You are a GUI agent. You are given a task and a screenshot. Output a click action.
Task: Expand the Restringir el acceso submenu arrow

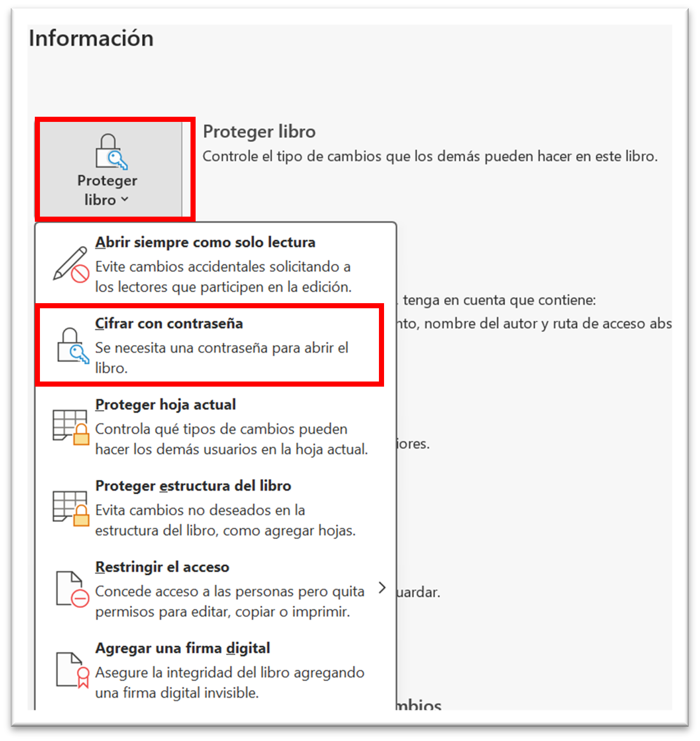382,588
